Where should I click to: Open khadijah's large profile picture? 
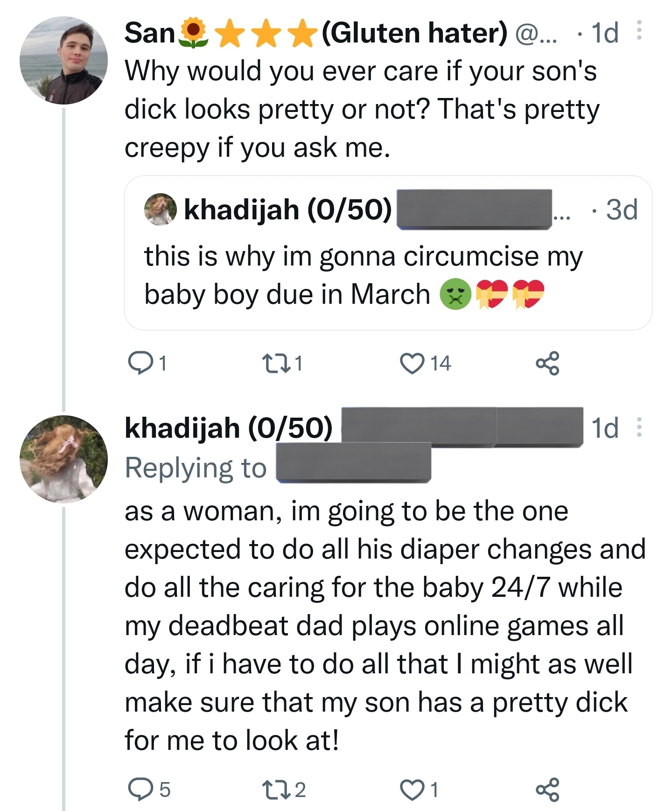(x=63, y=459)
